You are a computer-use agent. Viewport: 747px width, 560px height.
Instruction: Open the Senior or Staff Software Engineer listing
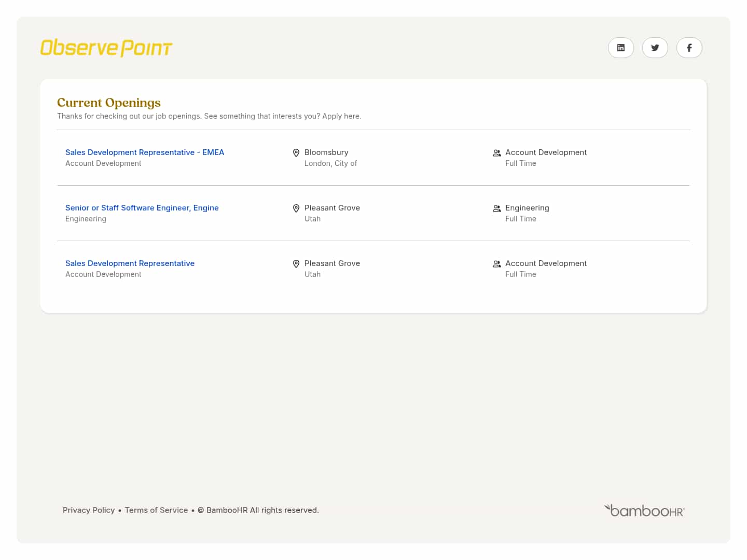142,207
